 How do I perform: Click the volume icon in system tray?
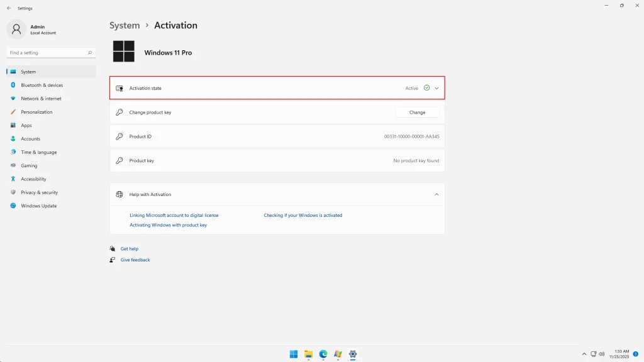[x=601, y=354]
